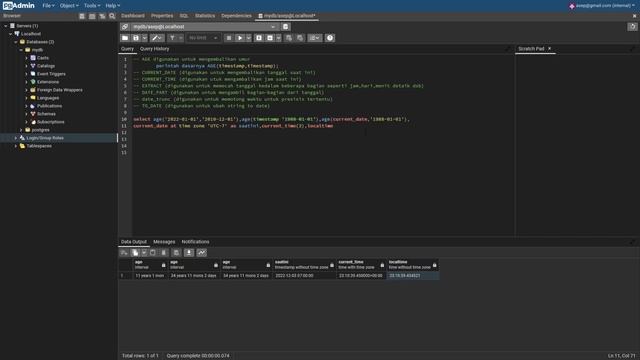This screenshot has height=360, width=640.
Task: Collapse the Localhost server node
Action: [x=11, y=34]
